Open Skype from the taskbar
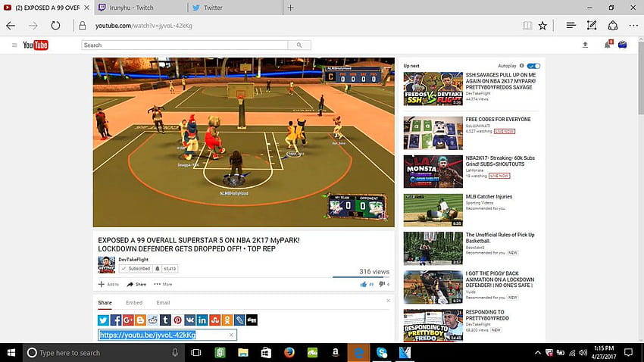 (382, 353)
